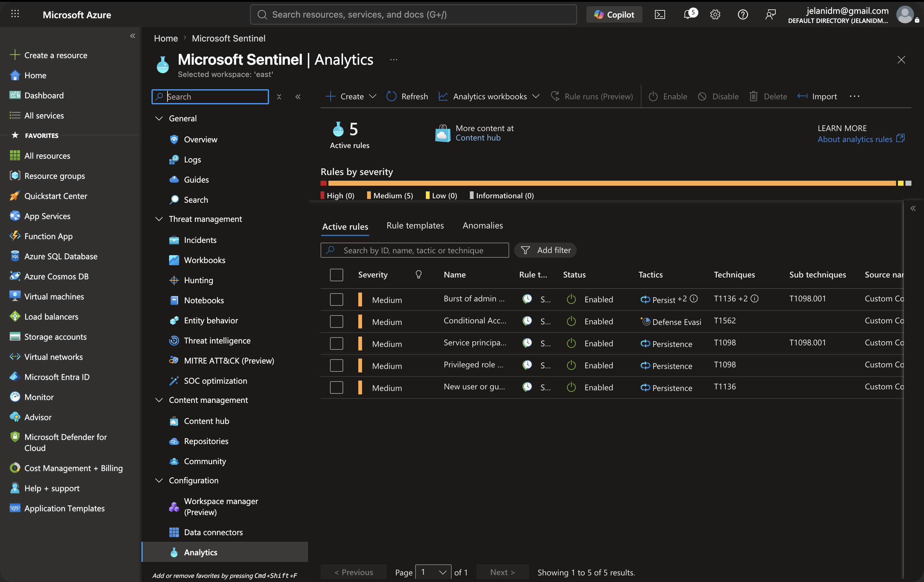Clear the Sentinel menu search box
This screenshot has height=582, width=924.
pyautogui.click(x=279, y=97)
